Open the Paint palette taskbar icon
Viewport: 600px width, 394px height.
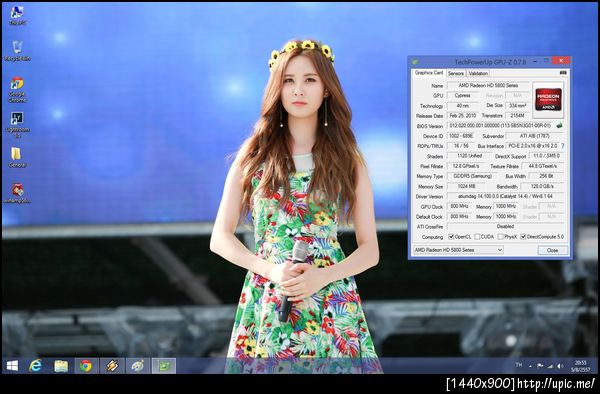(138, 366)
